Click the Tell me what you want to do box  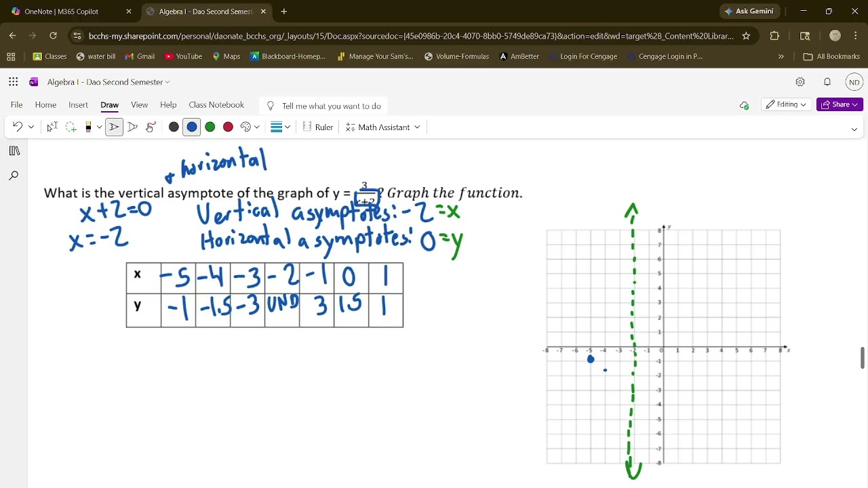tap(324, 106)
